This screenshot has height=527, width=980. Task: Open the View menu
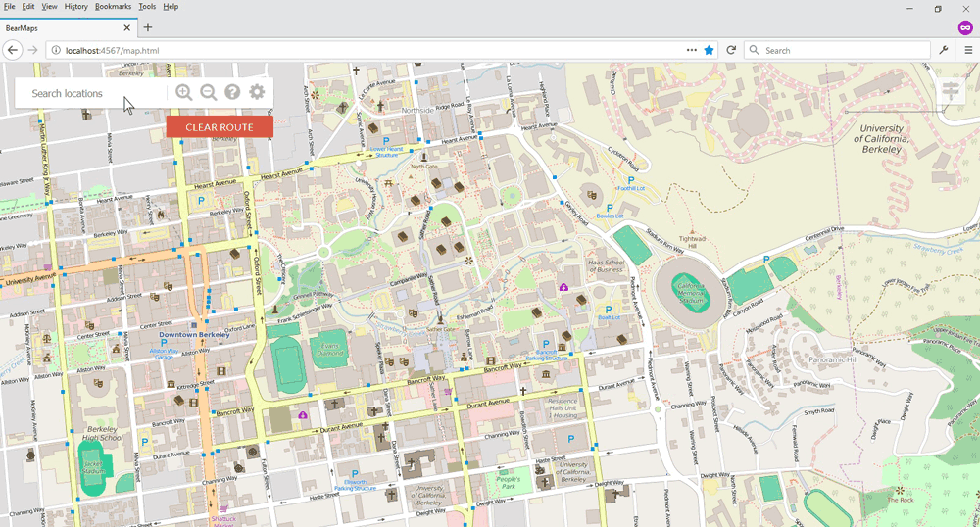click(x=49, y=6)
